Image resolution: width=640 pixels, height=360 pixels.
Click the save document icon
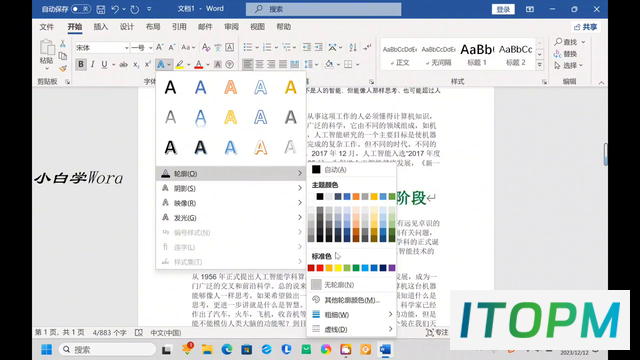point(101,9)
